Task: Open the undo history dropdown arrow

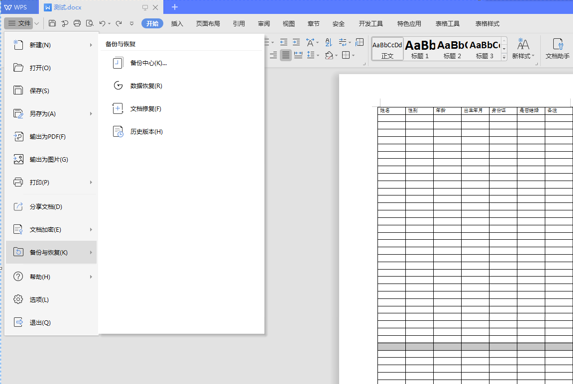Action: [x=109, y=24]
